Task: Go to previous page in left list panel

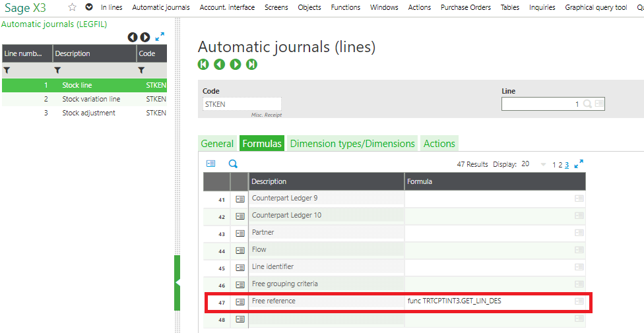Action: tap(133, 38)
